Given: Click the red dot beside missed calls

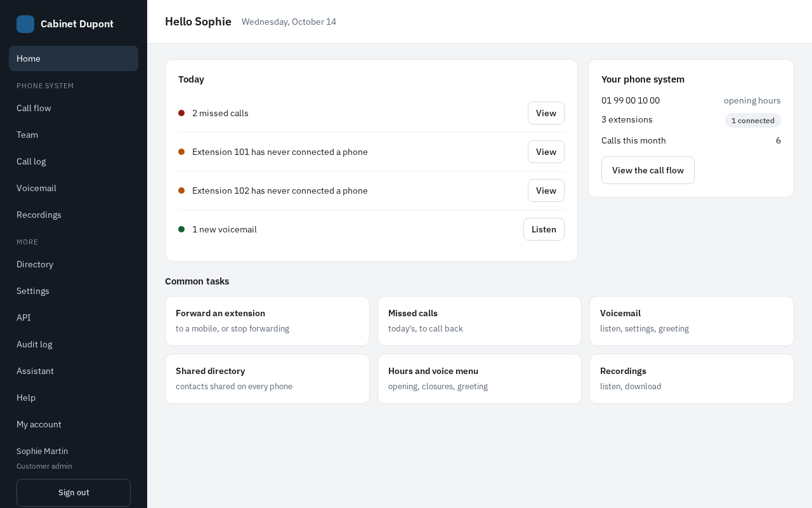Looking at the screenshot, I should pyautogui.click(x=181, y=113).
